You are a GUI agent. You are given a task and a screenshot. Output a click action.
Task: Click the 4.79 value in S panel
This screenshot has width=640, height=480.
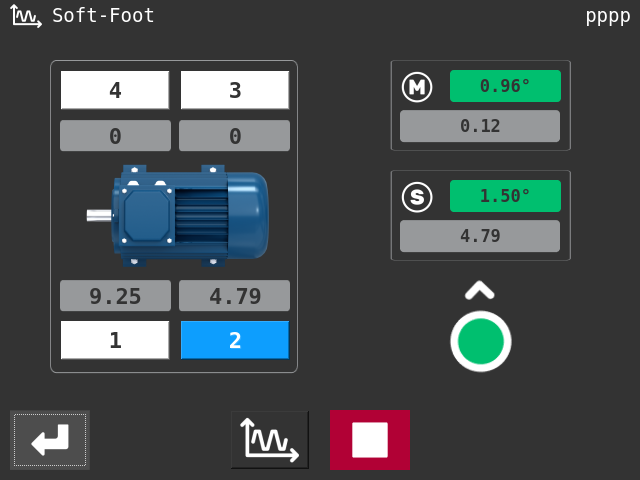(480, 236)
